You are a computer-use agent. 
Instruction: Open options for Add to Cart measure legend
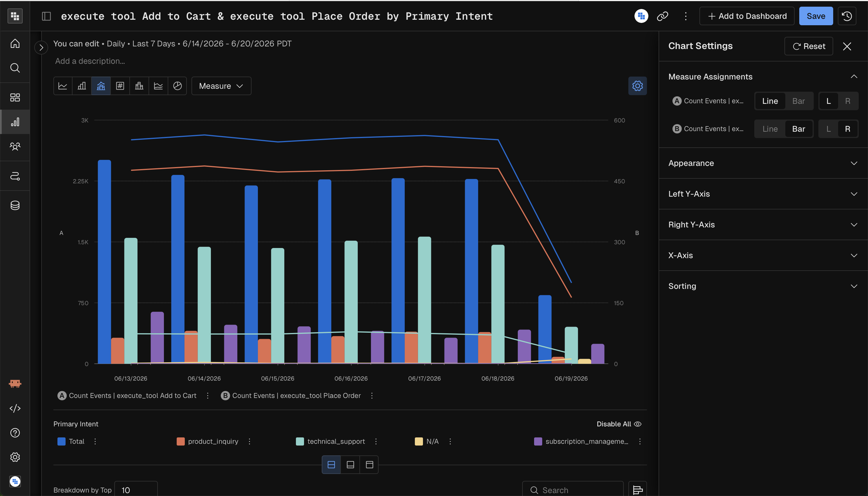click(x=207, y=396)
